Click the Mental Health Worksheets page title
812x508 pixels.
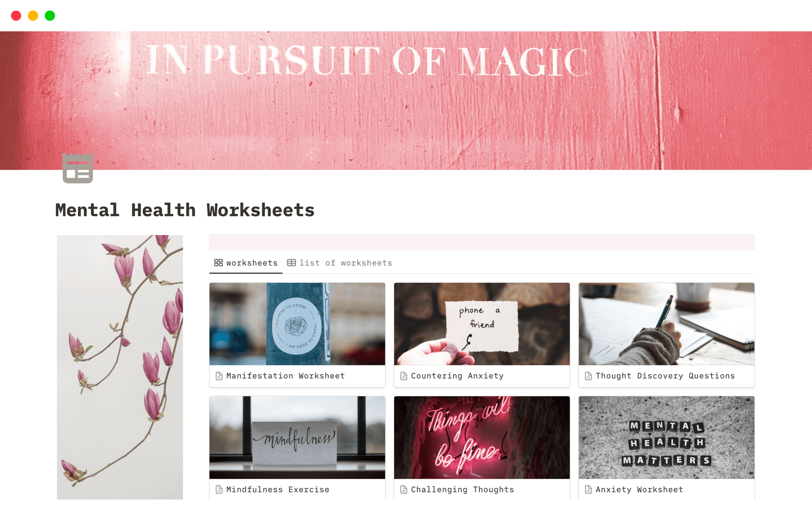tap(185, 210)
